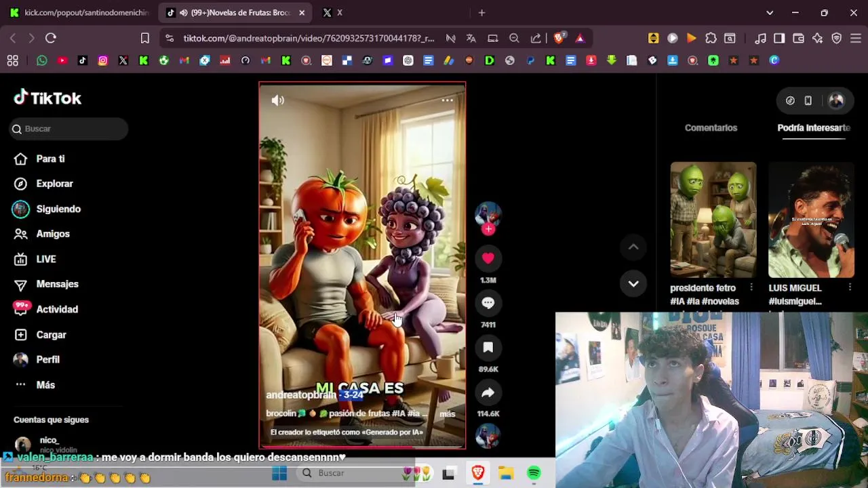Go to previous video with up chevron
This screenshot has height=488, width=868.
(x=633, y=247)
